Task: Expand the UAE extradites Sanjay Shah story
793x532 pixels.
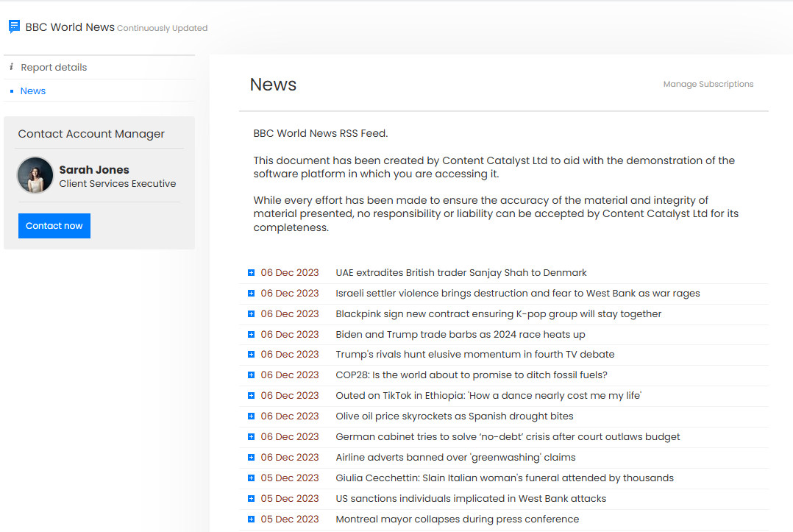Action: [x=251, y=273]
